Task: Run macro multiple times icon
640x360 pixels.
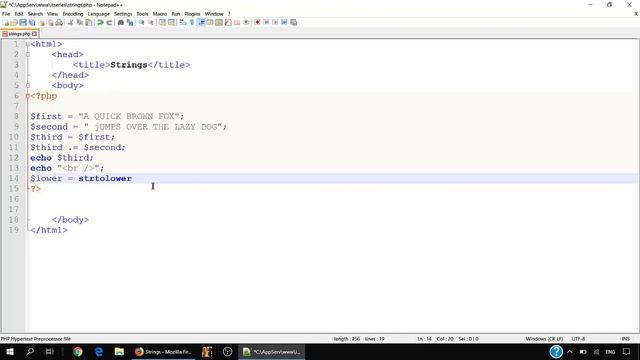Action: 284,22
